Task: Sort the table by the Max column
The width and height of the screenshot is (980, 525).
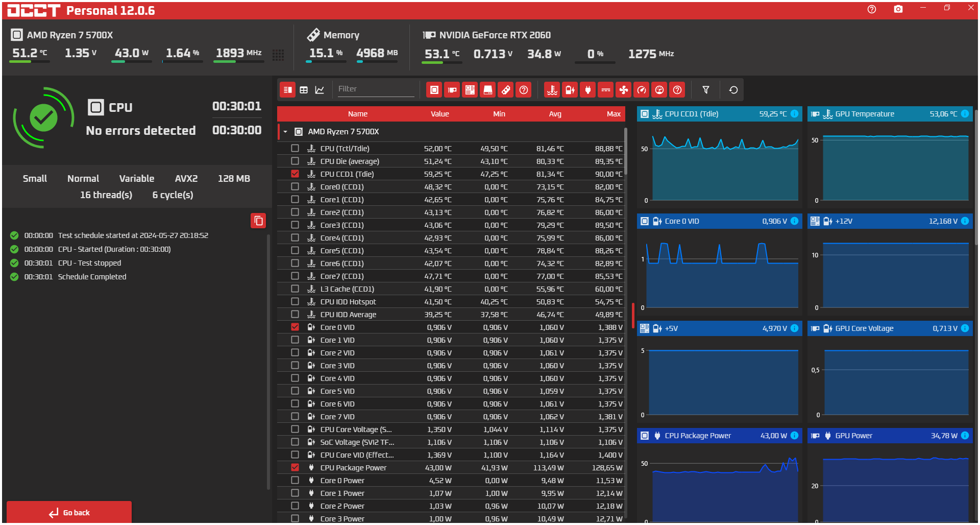Action: 614,114
